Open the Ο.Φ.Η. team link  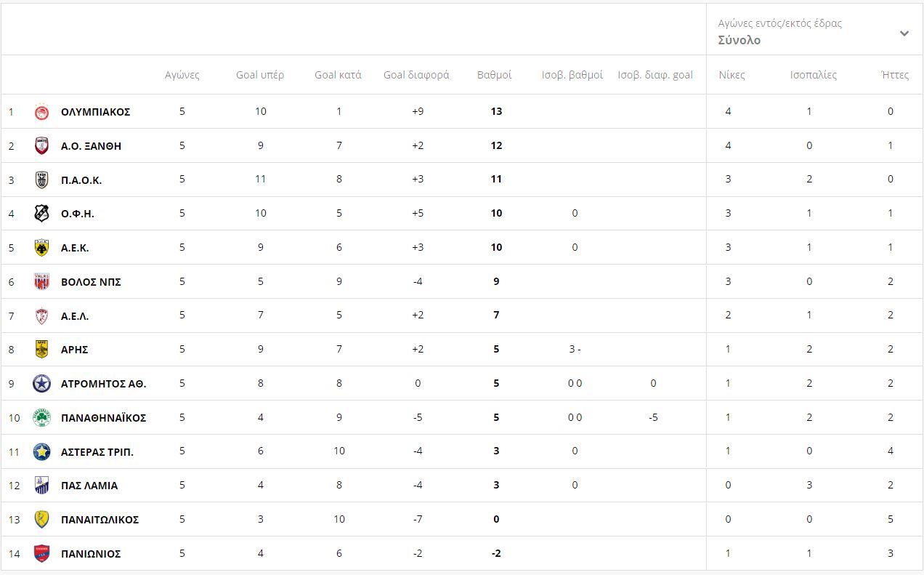pyautogui.click(x=78, y=214)
